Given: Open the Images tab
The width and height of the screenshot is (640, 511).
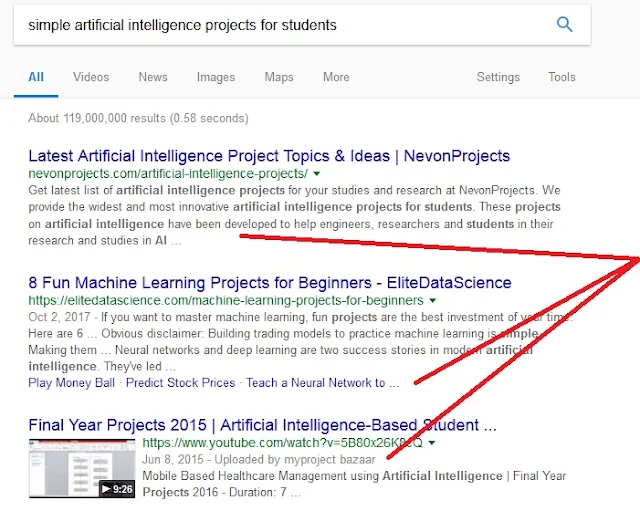Looking at the screenshot, I should (216, 77).
